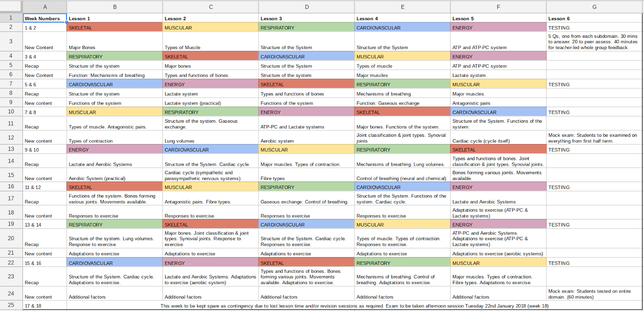
Task: Select the '5 Qs, one from each subdomain' cell
Action: [x=594, y=41]
